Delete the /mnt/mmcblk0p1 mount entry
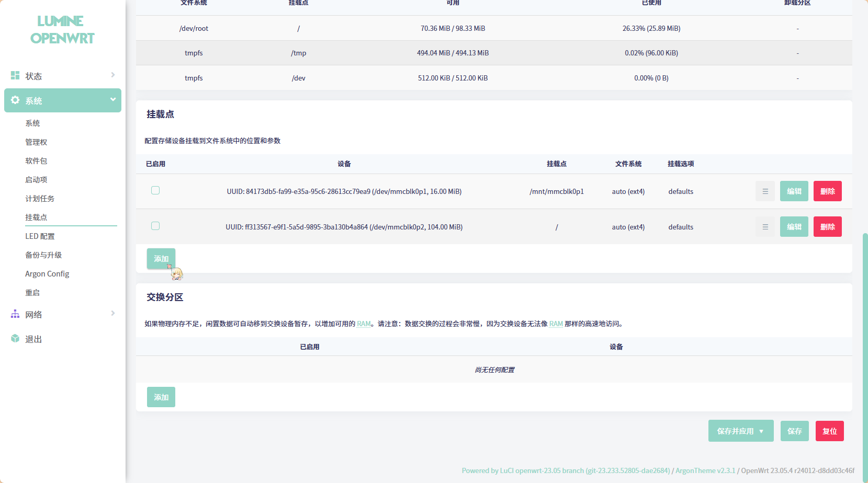868x483 pixels. [x=827, y=191]
